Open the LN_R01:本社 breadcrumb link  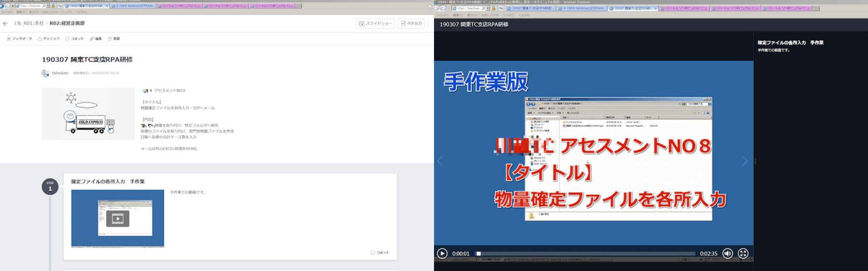[29, 23]
